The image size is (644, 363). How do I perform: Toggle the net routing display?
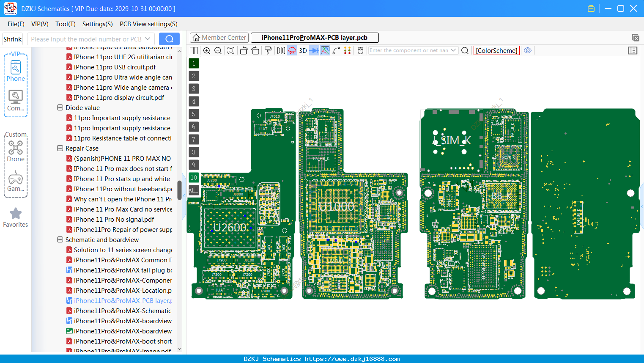[325, 50]
